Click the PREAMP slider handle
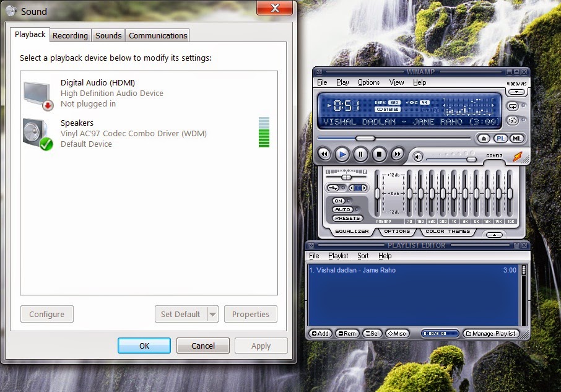561x392 pixels. [377, 193]
